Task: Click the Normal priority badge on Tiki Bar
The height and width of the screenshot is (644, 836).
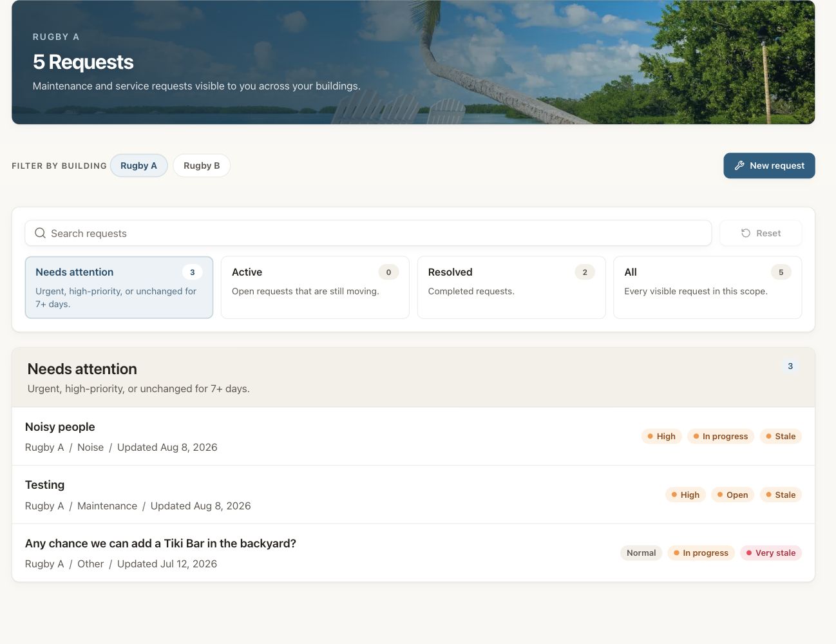Action: click(641, 553)
